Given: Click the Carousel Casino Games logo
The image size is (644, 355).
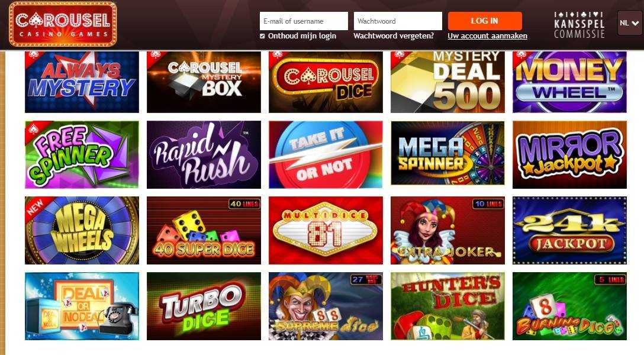Looking at the screenshot, I should [63, 24].
